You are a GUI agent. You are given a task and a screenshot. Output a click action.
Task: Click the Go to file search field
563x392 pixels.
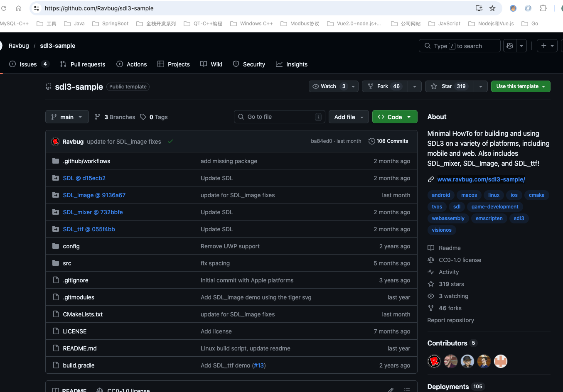280,117
